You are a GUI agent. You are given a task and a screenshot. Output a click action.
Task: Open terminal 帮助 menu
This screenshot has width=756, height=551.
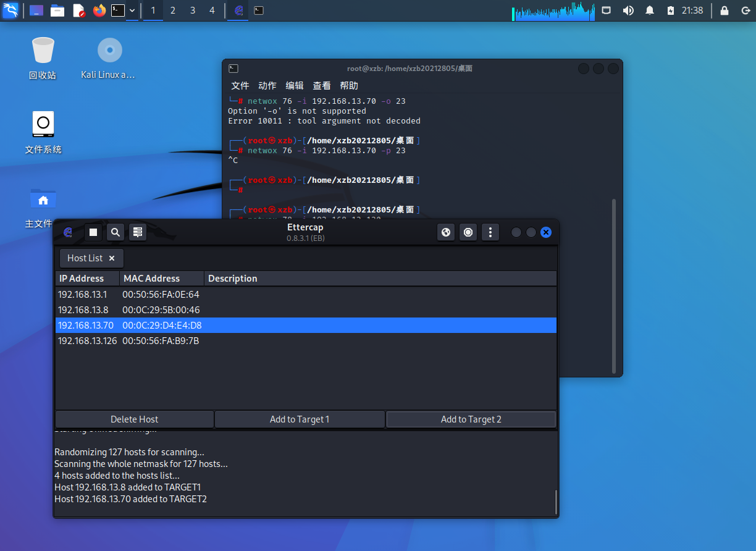[x=349, y=86]
